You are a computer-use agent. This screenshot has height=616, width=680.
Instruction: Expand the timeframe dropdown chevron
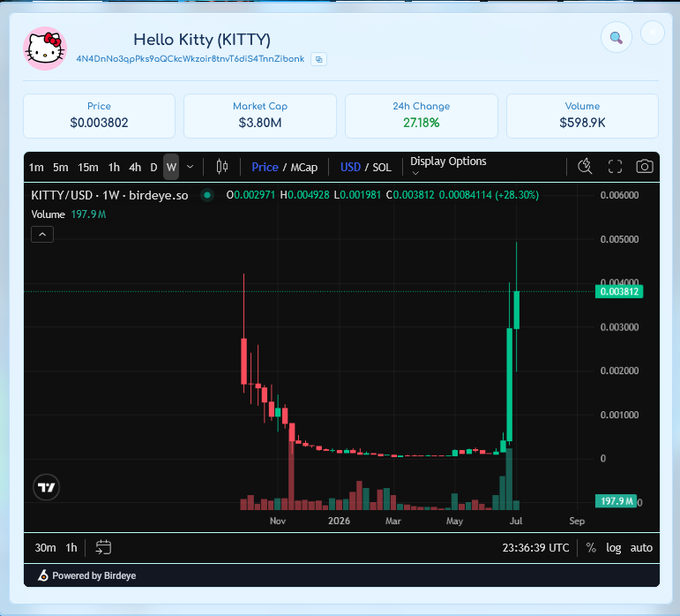(190, 167)
